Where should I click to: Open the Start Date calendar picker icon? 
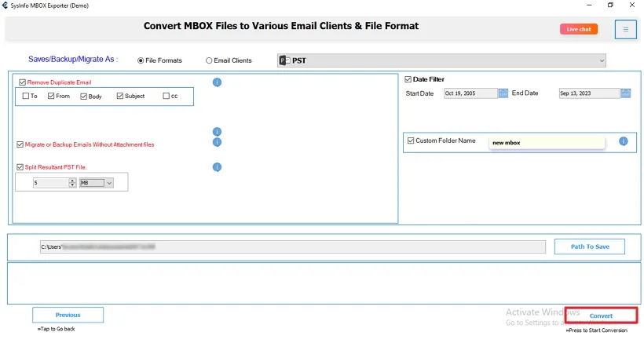pyautogui.click(x=503, y=93)
